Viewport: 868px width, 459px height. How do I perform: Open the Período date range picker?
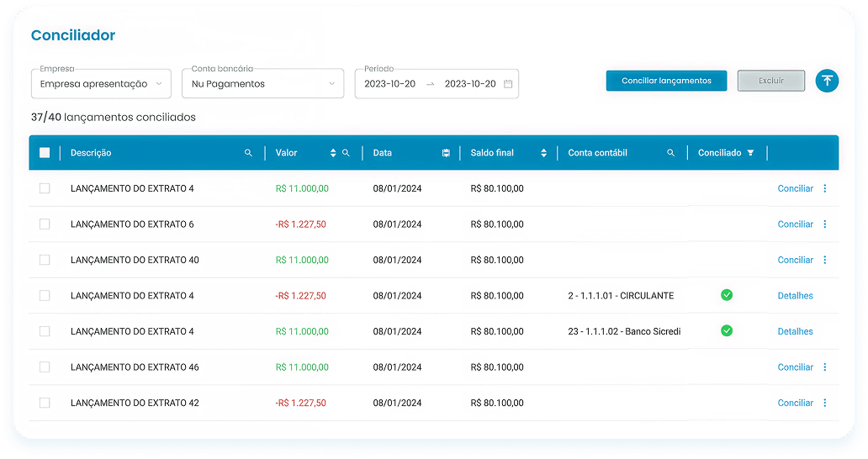pos(437,84)
